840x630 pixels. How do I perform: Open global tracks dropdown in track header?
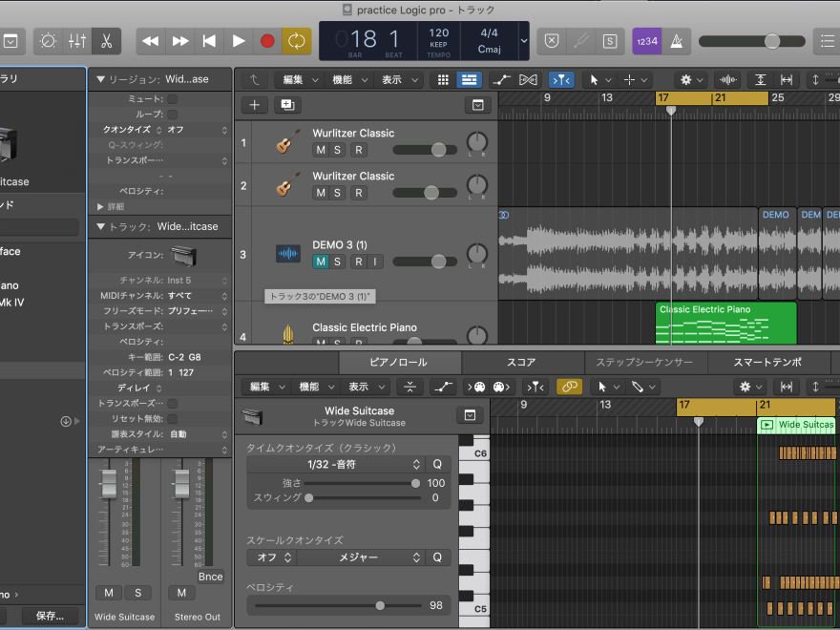coord(478,105)
